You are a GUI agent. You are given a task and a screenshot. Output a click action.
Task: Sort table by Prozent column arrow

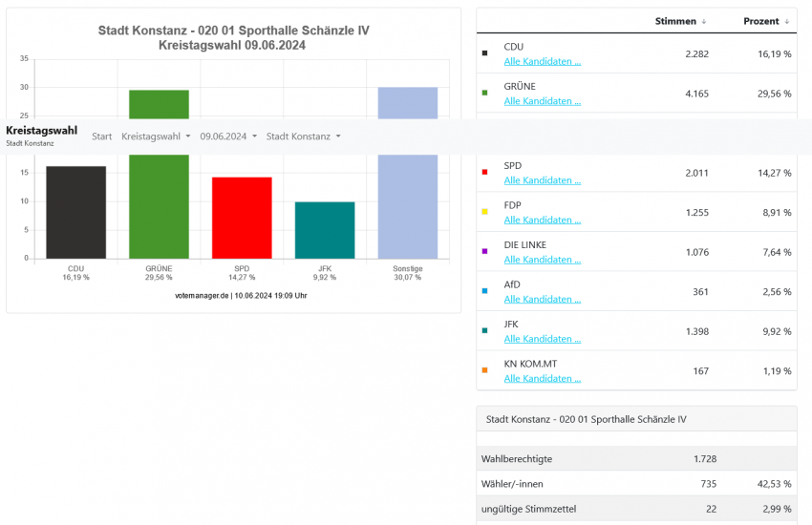coord(787,21)
